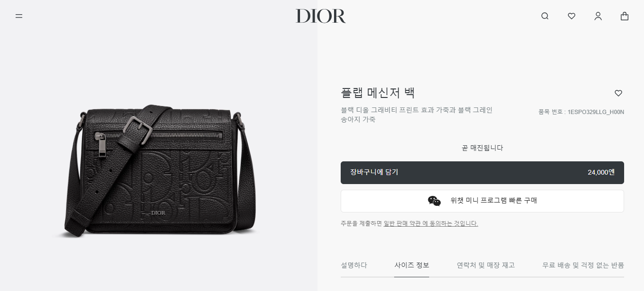Viewport: 644px width, 291px height.
Task: Toggle the product favorite heart
Action: tap(618, 93)
